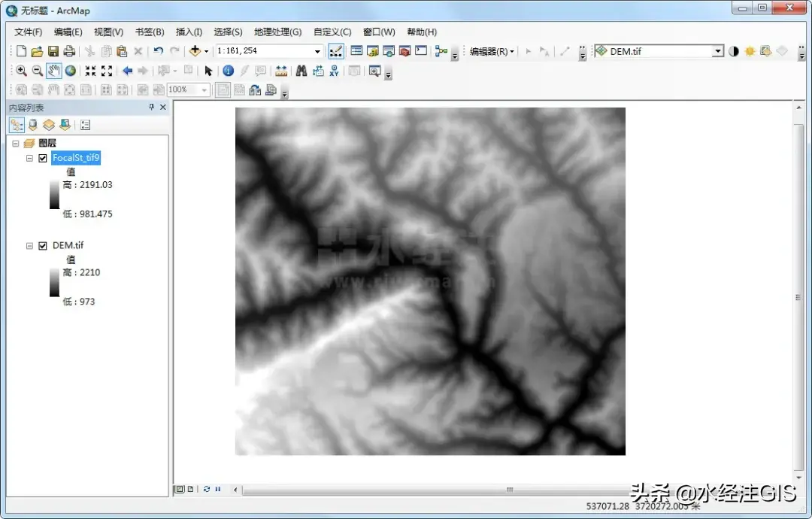Screen dimensions: 812x519
Task: Uncheck the DEM.tif layer checkbox
Action: click(43, 246)
